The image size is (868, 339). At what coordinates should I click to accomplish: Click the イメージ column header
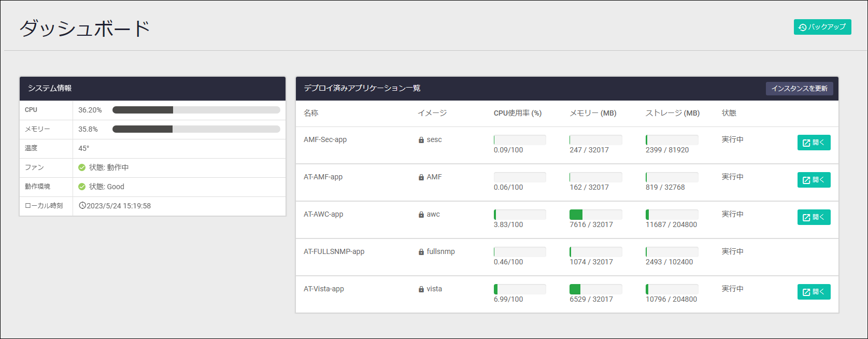click(x=432, y=113)
